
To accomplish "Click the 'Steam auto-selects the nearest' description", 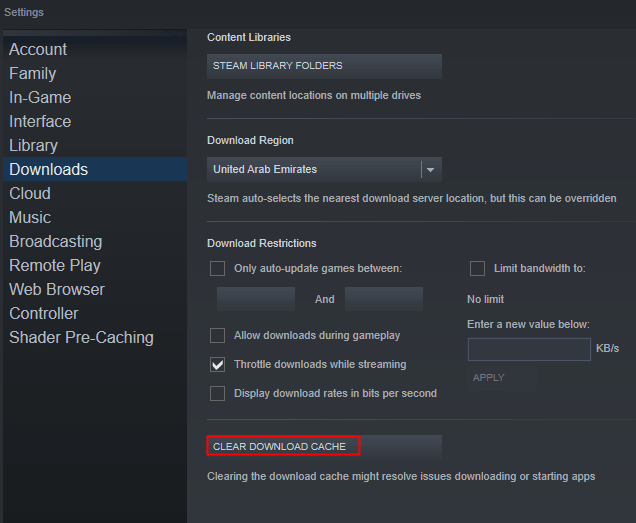I will [x=412, y=198].
